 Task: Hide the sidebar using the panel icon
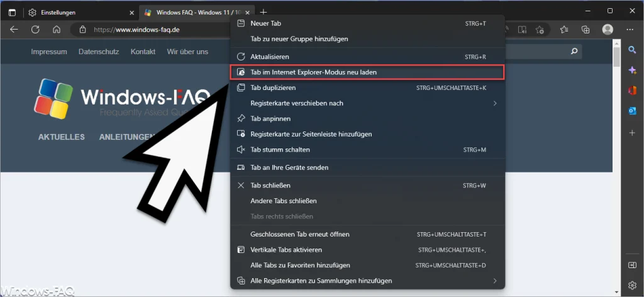coord(632,266)
